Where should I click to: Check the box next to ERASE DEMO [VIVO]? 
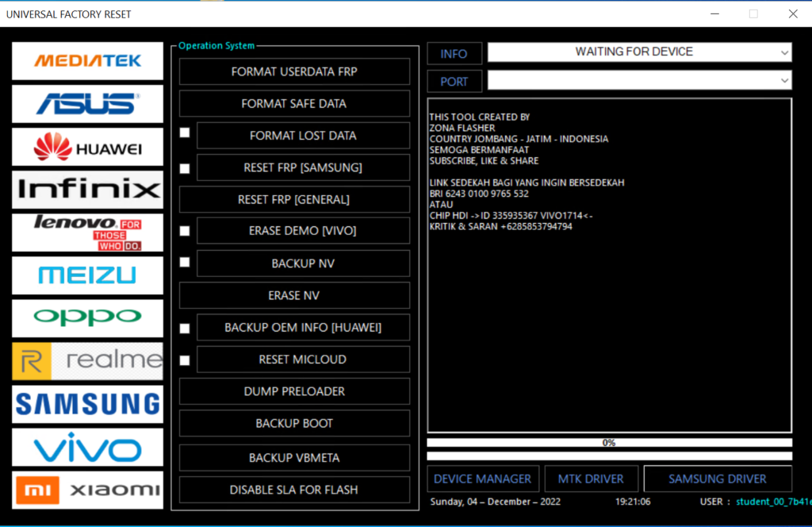pyautogui.click(x=185, y=231)
